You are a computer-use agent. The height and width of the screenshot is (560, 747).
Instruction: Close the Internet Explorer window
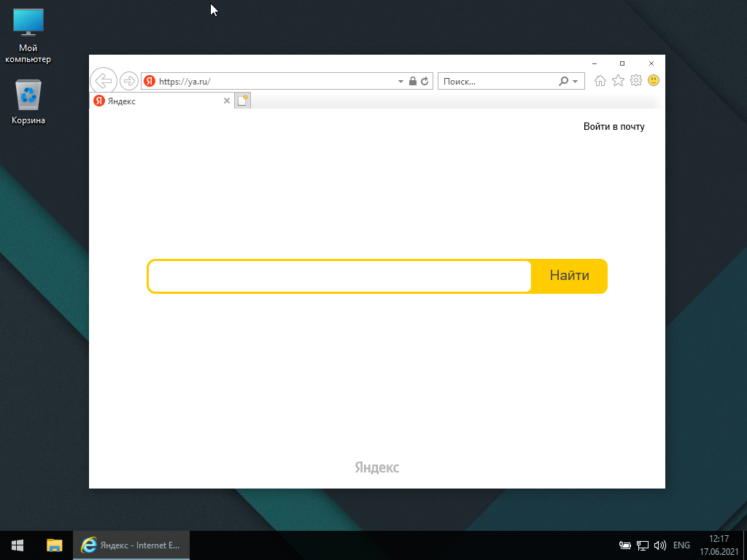coord(651,63)
